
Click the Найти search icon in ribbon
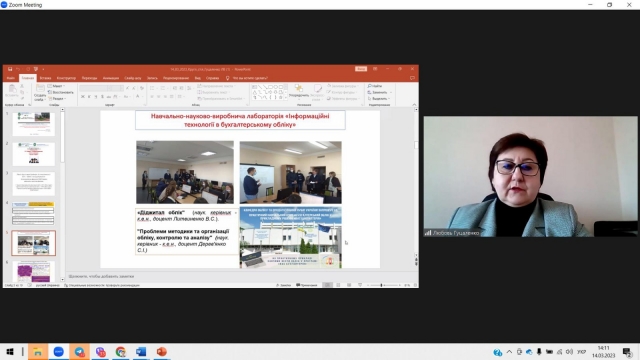375,86
